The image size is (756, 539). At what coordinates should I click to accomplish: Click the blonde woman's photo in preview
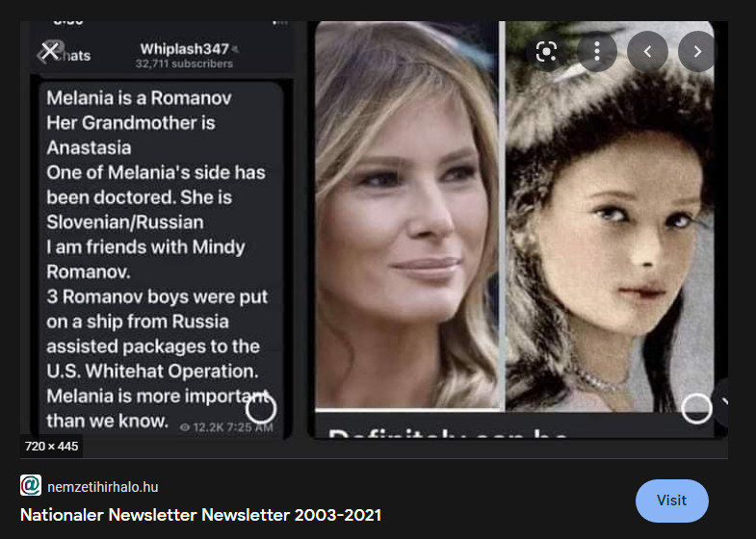pos(407,216)
